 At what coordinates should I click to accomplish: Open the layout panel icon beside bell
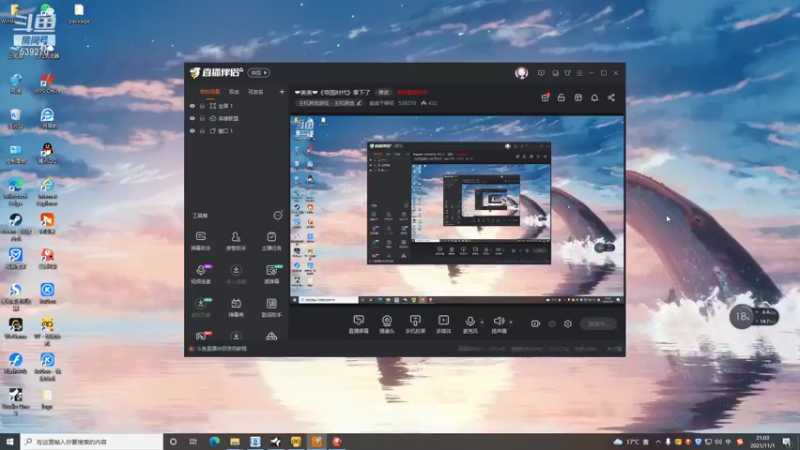(x=578, y=97)
